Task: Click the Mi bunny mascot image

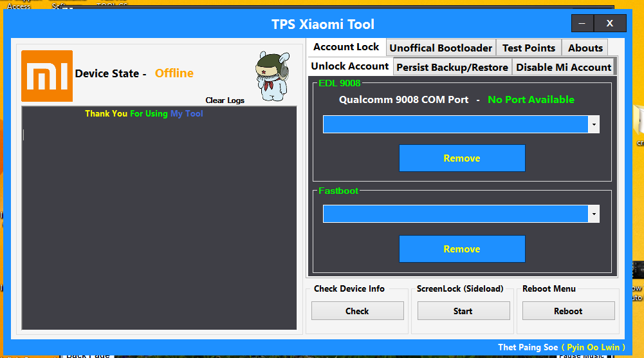Action: point(273,77)
